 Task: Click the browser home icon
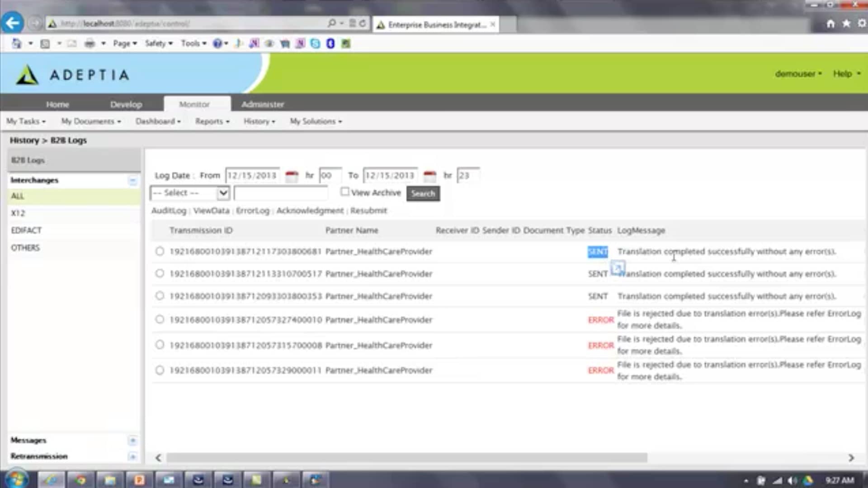pos(830,23)
